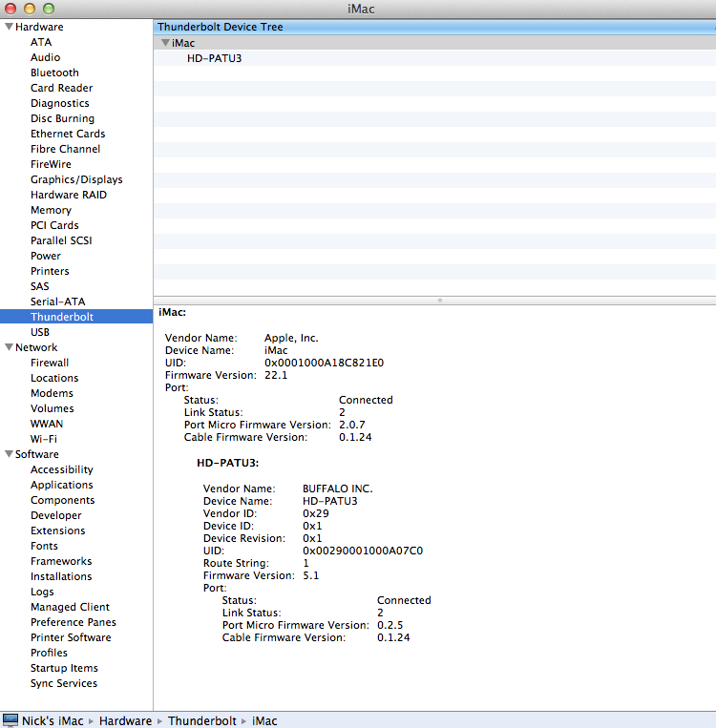This screenshot has width=716, height=728.
Task: Click iMac at end of path bar
Action: point(264,720)
